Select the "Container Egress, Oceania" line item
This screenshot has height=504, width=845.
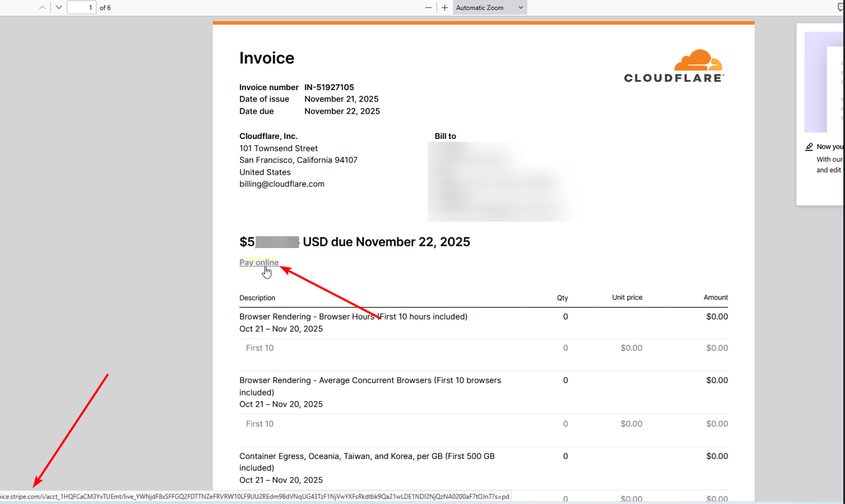pyautogui.click(x=367, y=462)
